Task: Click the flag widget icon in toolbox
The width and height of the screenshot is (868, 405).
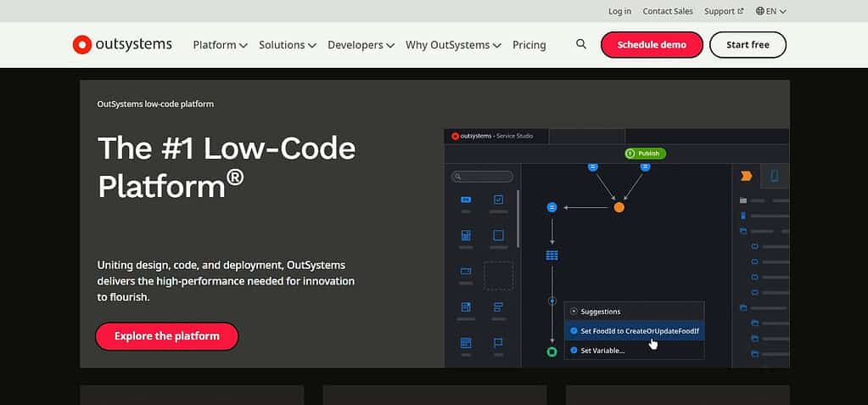Action: coord(498,343)
